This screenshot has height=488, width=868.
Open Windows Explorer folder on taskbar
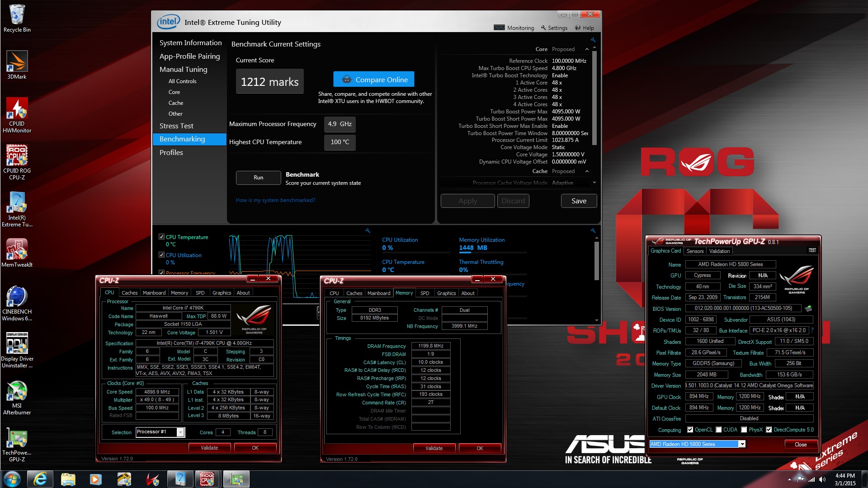(68, 479)
